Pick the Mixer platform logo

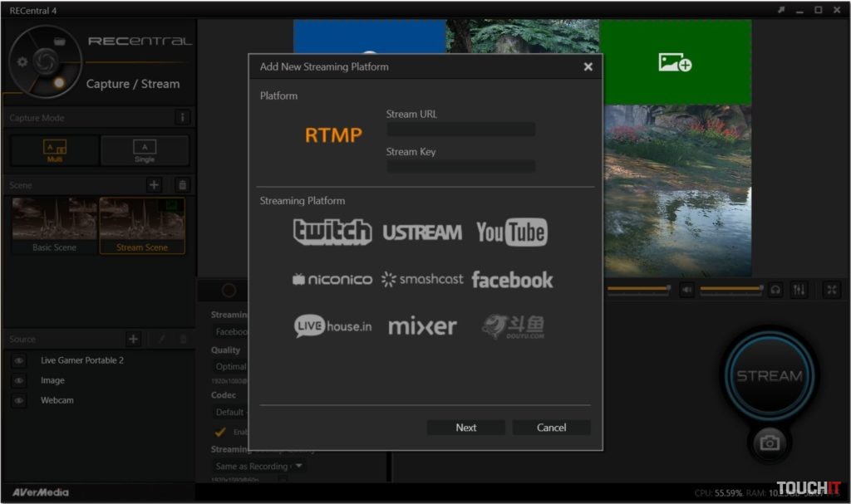point(422,326)
